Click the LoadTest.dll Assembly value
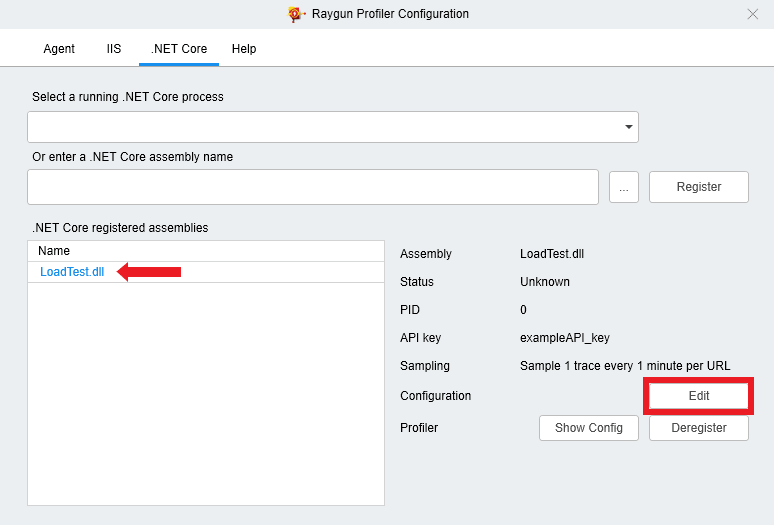The image size is (774, 525). pos(552,254)
